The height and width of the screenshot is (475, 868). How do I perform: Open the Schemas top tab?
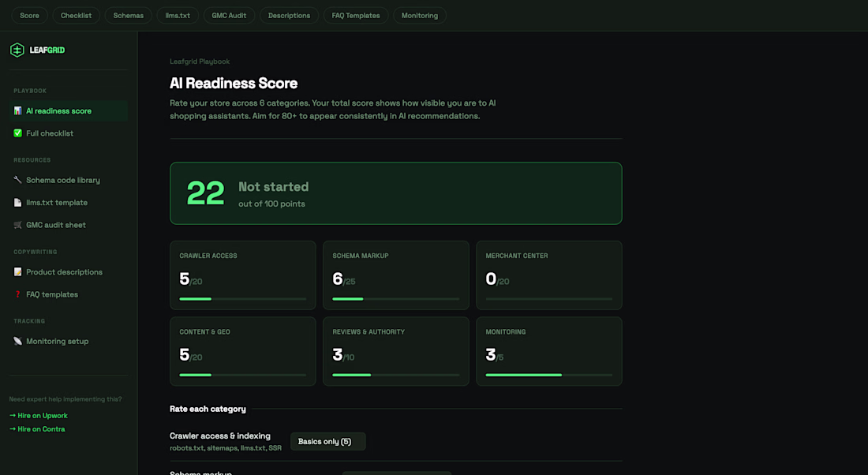coord(129,16)
